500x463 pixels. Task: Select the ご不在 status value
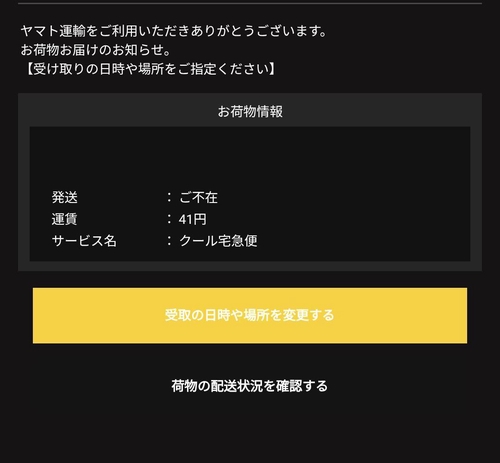(199, 197)
